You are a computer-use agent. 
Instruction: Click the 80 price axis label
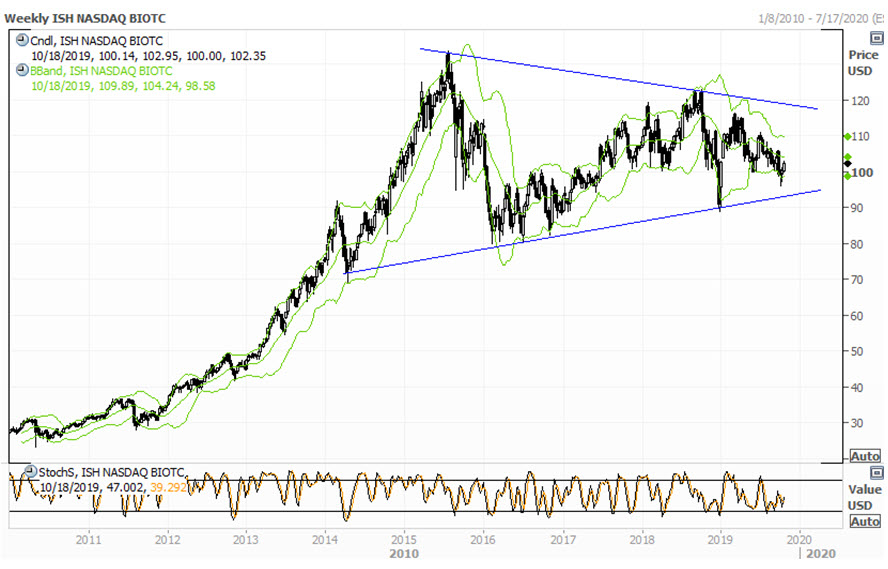point(857,245)
